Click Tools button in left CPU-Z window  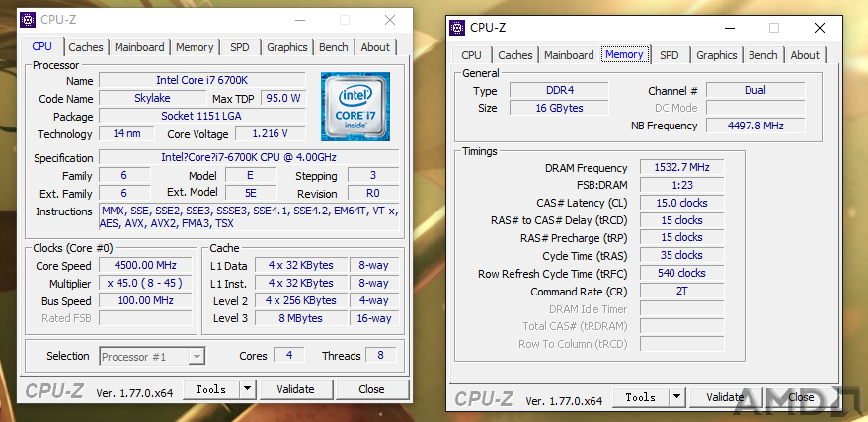[211, 389]
